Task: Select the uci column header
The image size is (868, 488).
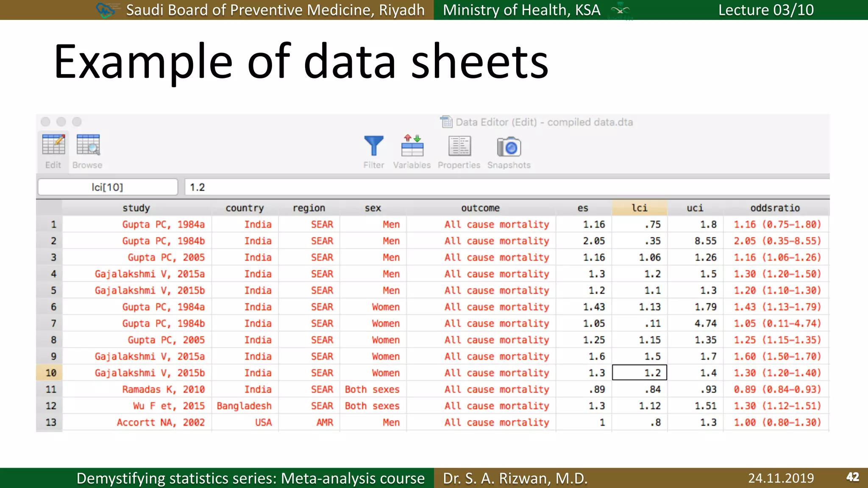Action: [x=695, y=208]
